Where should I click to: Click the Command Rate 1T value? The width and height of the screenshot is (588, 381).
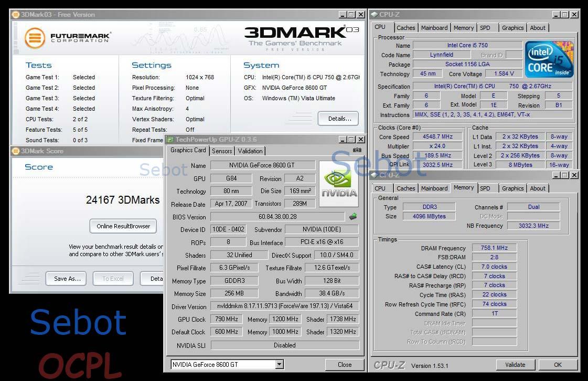tap(494, 313)
